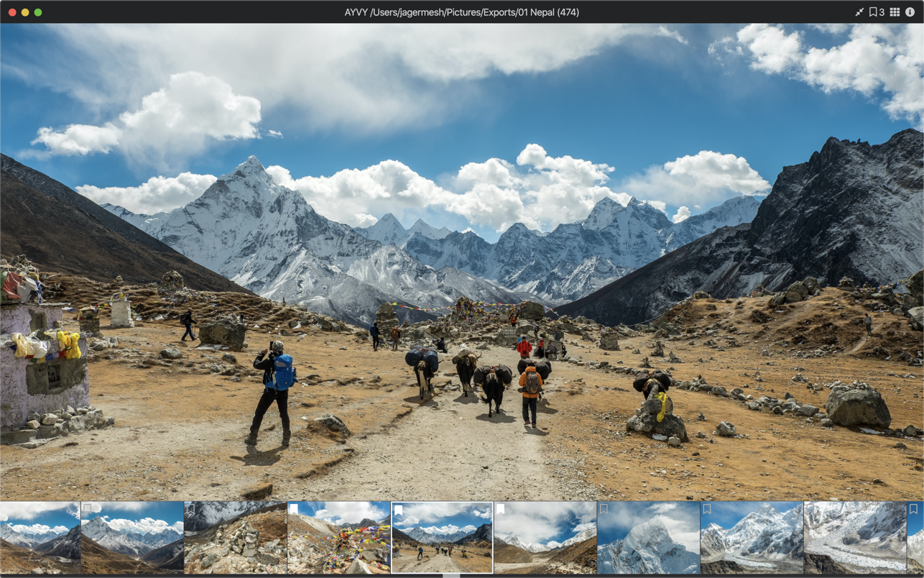Select the colorful prayer flags thumbnail
Viewport: 924px width, 578px height.
coord(339,543)
